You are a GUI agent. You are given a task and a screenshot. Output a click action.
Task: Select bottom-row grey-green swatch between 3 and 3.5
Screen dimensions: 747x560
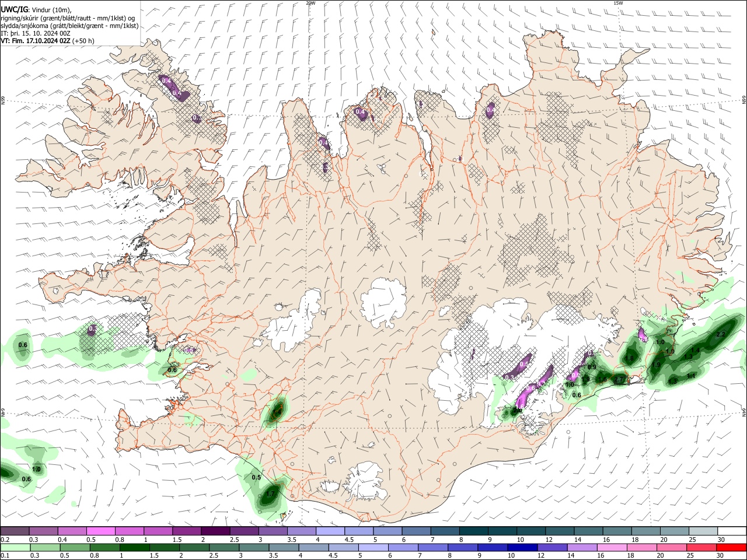253,548
